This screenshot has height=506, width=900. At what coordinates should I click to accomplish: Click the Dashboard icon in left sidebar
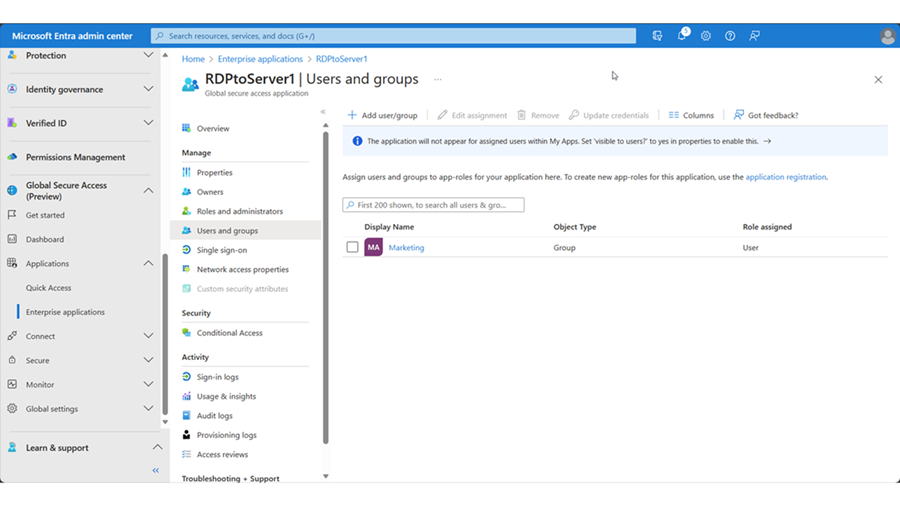click(x=12, y=239)
